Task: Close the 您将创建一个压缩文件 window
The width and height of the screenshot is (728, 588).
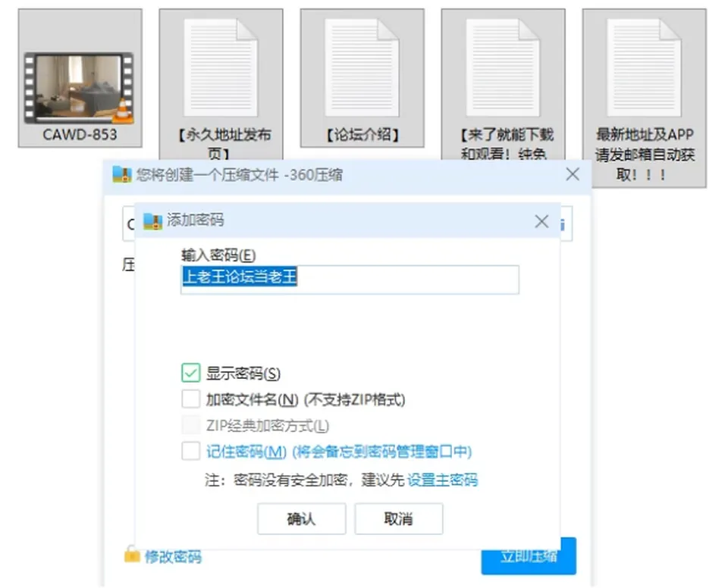Action: (573, 174)
